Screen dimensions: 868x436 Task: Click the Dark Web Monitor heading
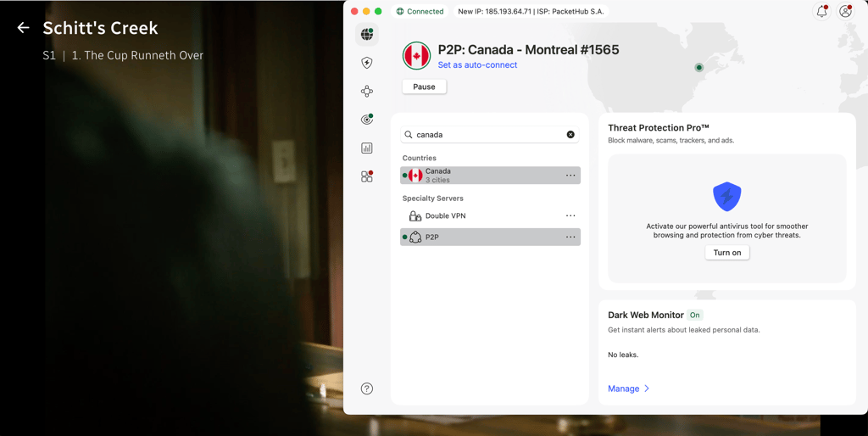pyautogui.click(x=645, y=316)
